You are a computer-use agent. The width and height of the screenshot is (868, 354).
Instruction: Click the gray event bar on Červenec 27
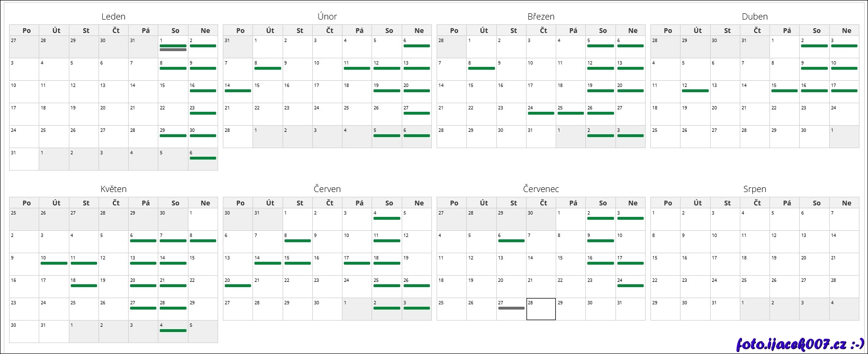click(511, 308)
